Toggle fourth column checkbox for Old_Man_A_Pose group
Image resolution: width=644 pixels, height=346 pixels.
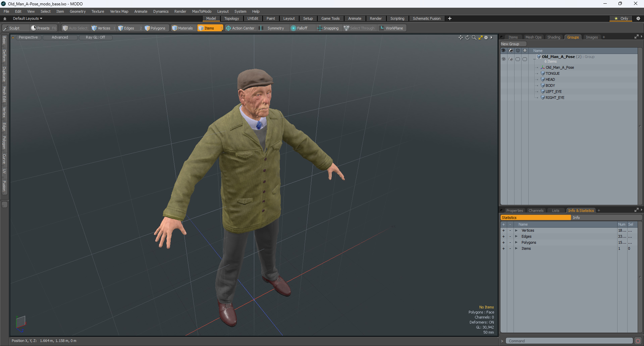525,59
